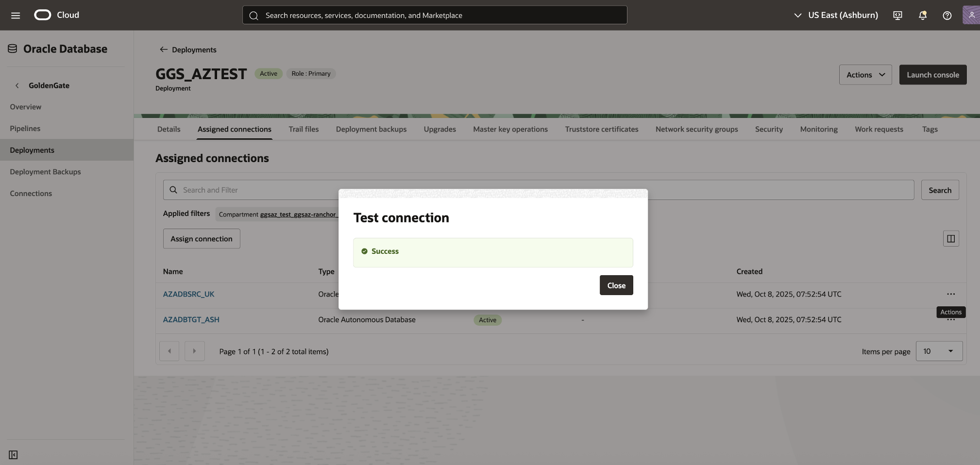Go to previous page of connections
This screenshot has height=465, width=980.
(169, 351)
